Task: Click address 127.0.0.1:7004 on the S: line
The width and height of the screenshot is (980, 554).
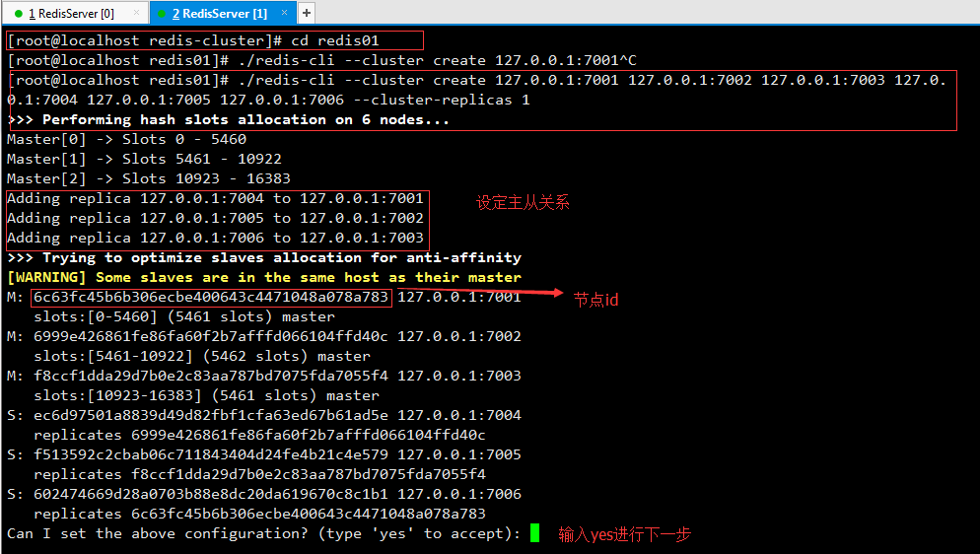Action: (459, 415)
